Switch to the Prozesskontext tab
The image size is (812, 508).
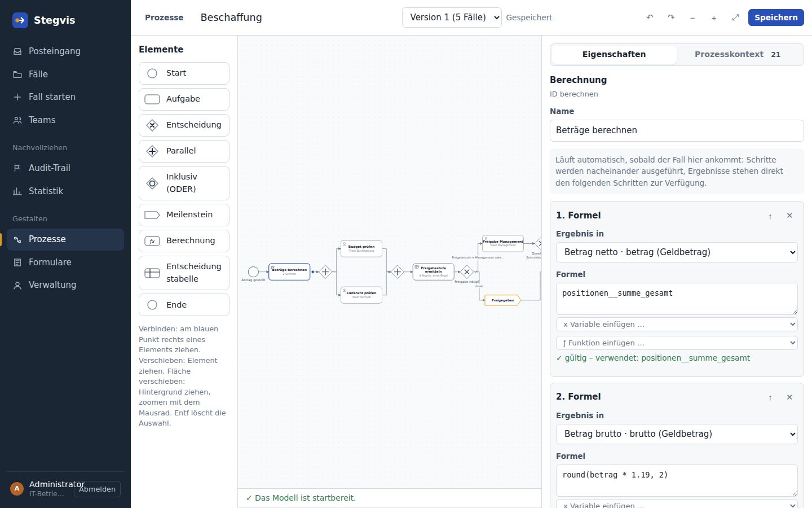738,55
